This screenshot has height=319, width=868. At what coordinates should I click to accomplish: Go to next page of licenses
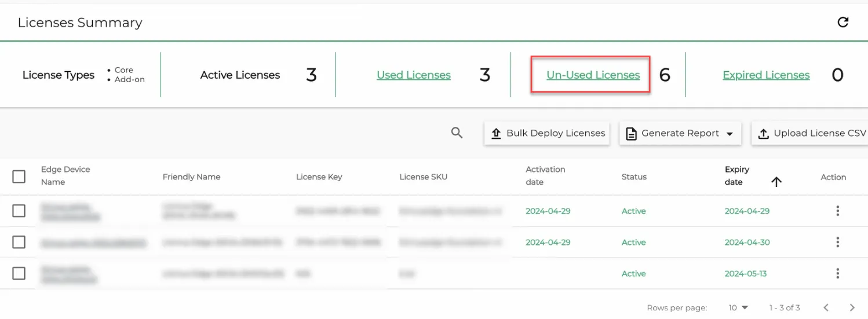click(x=852, y=307)
